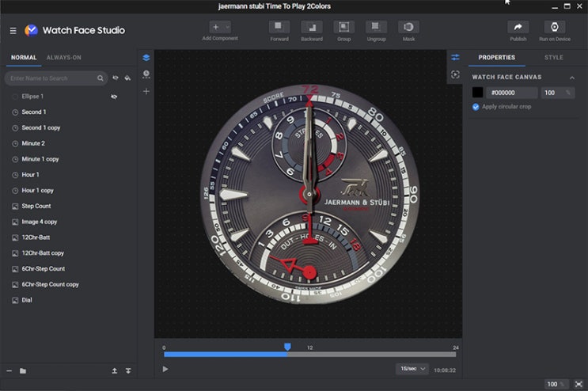Screen dimensions: 588x391
Task: Open the properties sliders icon
Action: 455,57
